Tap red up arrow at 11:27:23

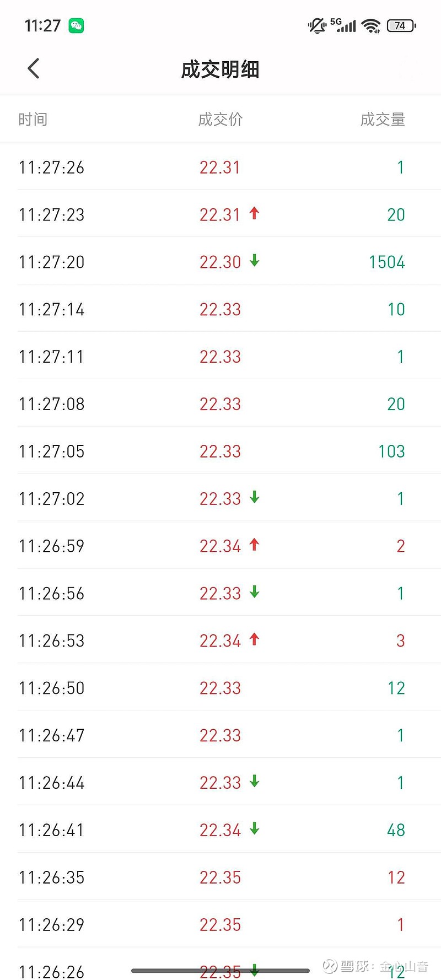(x=254, y=213)
